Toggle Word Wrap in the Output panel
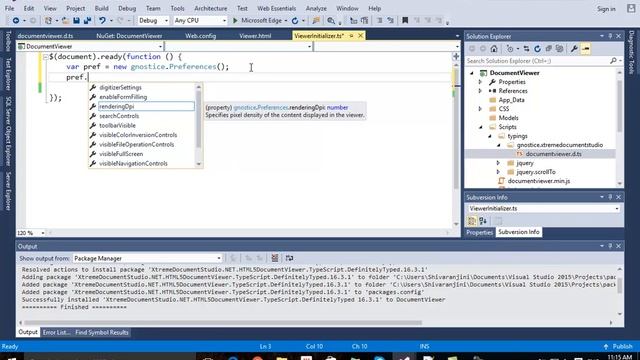The image size is (640, 360). coord(289,258)
